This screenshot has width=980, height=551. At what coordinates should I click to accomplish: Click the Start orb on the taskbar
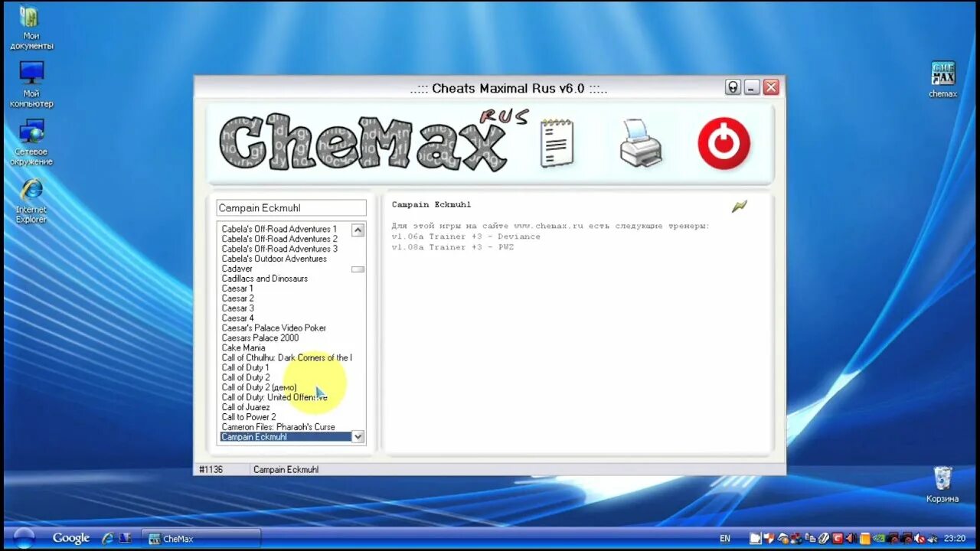pyautogui.click(x=24, y=538)
